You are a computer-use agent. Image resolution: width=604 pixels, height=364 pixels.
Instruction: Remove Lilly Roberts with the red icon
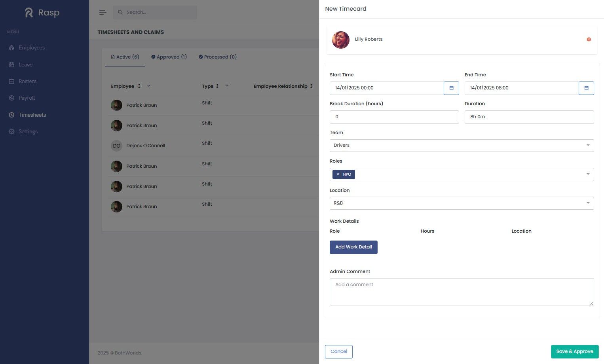589,39
